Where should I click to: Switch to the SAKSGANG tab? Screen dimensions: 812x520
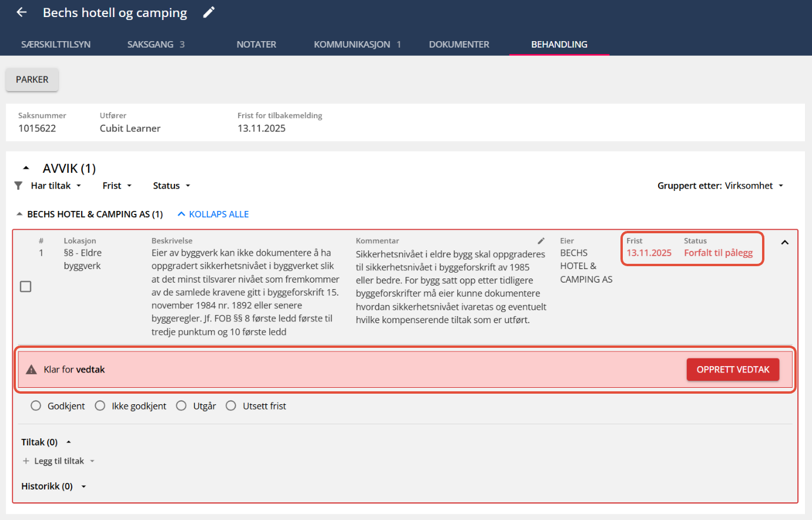[156, 45]
